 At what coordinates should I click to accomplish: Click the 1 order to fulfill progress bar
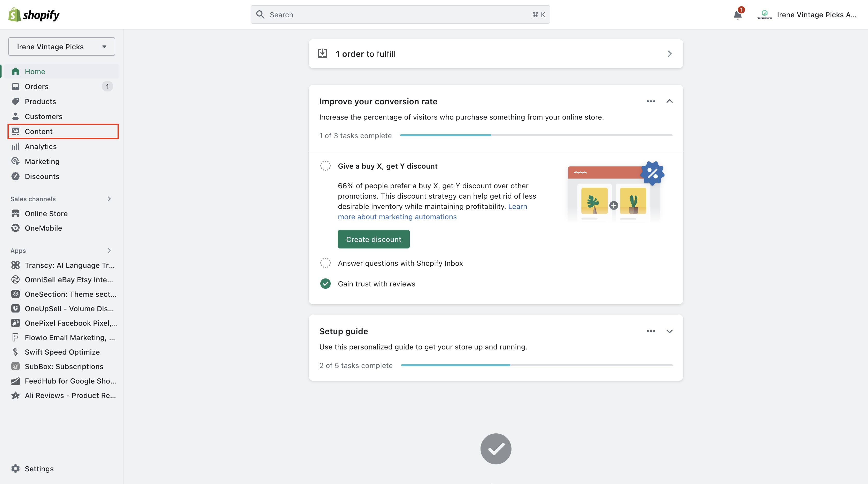click(495, 54)
